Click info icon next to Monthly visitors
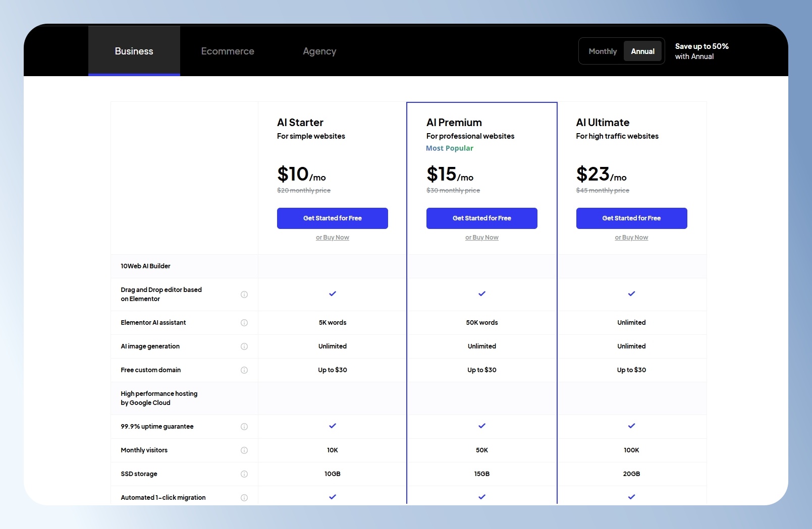Viewport: 812px width, 529px height. pos(244,450)
